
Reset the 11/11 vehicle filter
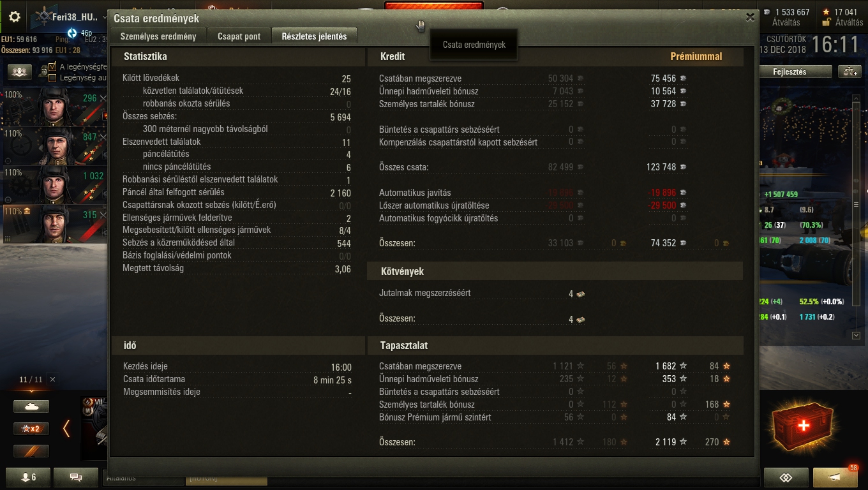(x=52, y=379)
